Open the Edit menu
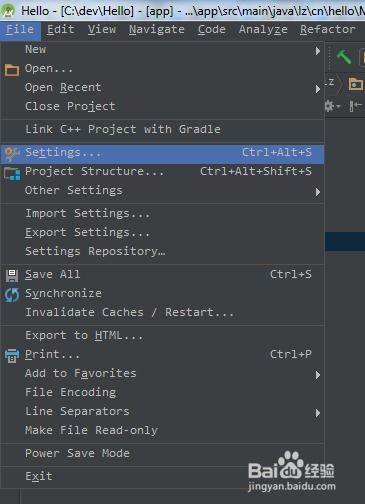Viewport: 365px width, 504px height. pyautogui.click(x=60, y=29)
